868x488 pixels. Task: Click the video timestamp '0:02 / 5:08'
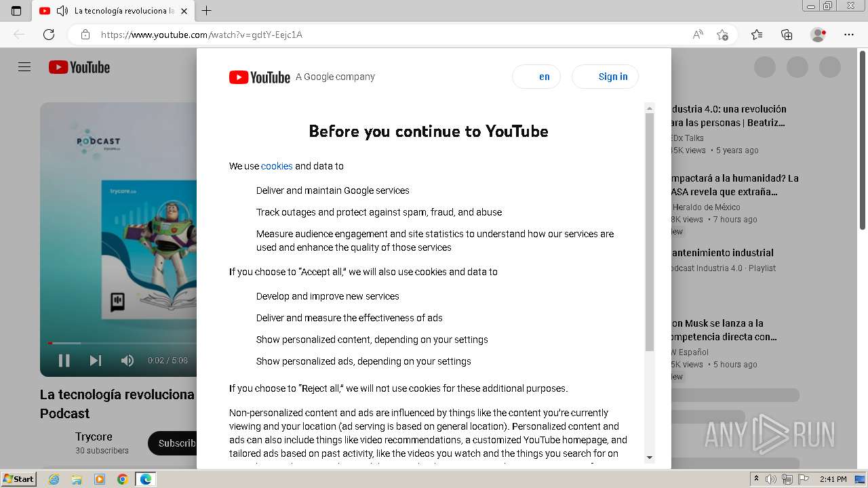coord(167,361)
